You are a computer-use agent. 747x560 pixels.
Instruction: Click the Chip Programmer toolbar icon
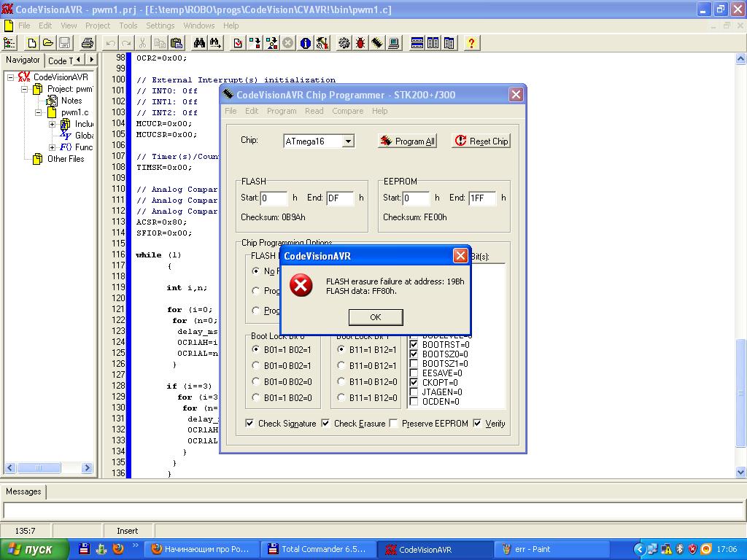pyautogui.click(x=376, y=43)
